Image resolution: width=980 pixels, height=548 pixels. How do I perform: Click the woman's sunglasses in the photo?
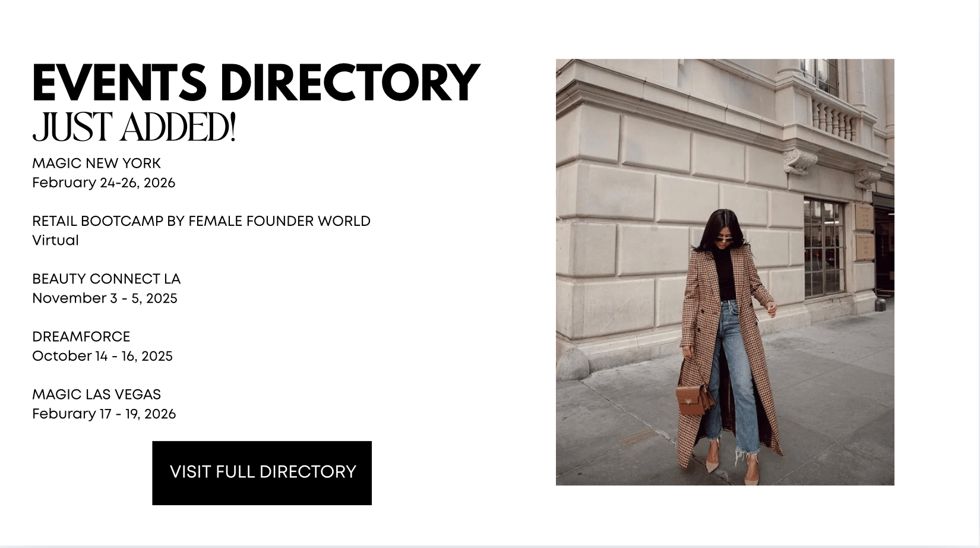(x=725, y=240)
